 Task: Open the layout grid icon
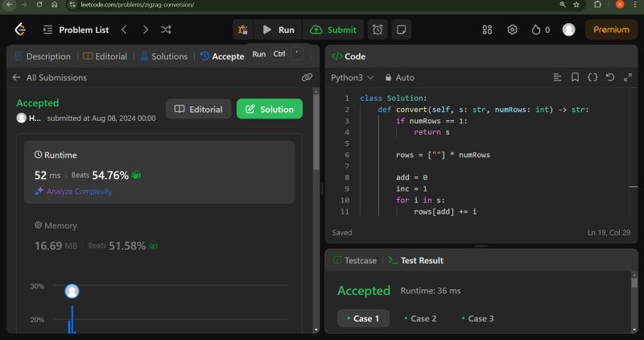pos(487,30)
